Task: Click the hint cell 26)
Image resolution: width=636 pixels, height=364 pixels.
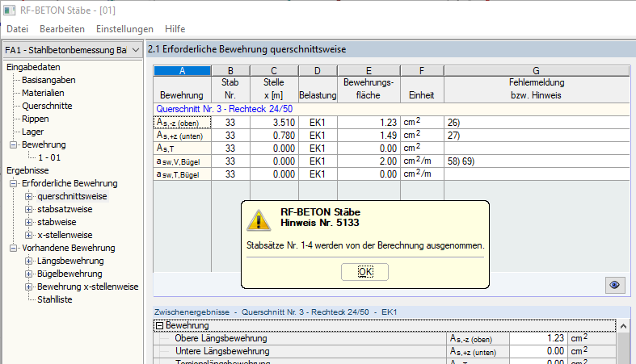Action: (537, 123)
